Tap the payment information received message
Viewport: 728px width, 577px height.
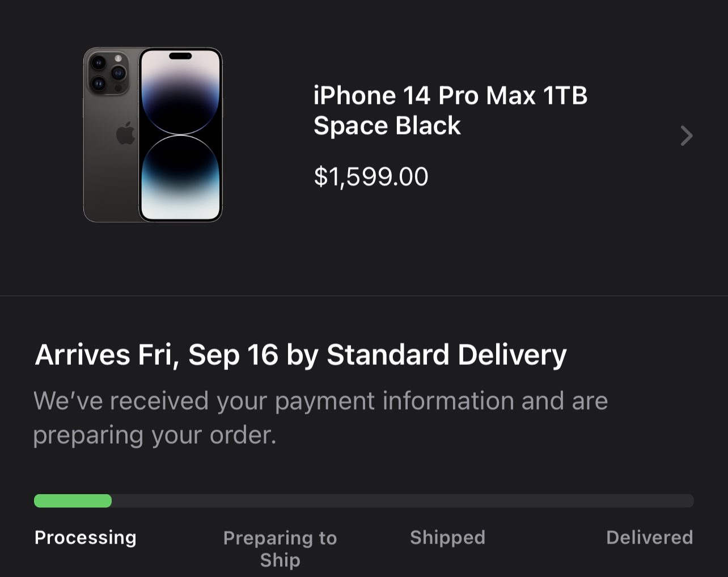pos(320,401)
